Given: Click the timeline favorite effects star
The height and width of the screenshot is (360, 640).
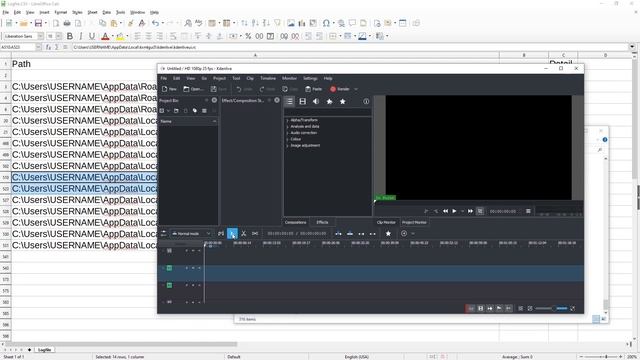Looking at the screenshot, I should click(388, 233).
